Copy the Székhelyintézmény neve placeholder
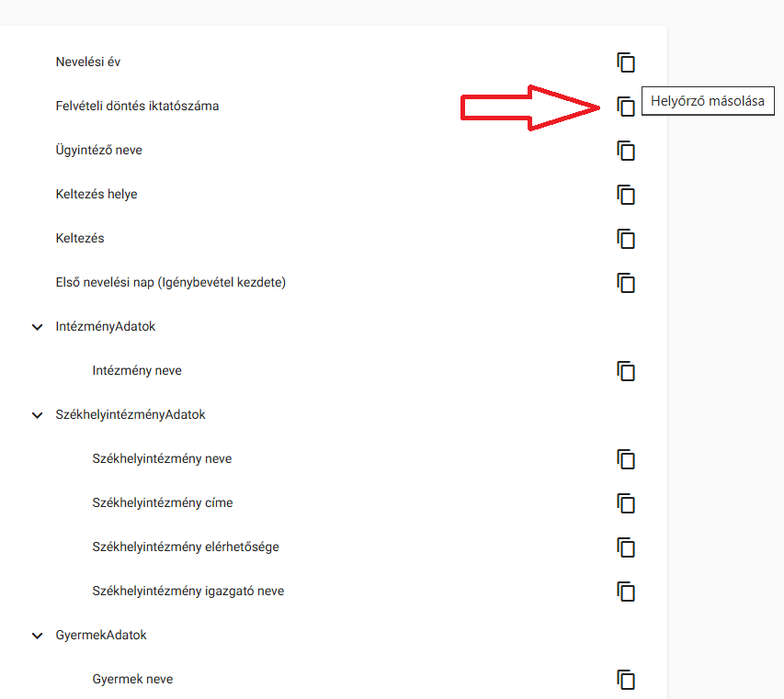The image size is (784, 699). click(x=626, y=459)
